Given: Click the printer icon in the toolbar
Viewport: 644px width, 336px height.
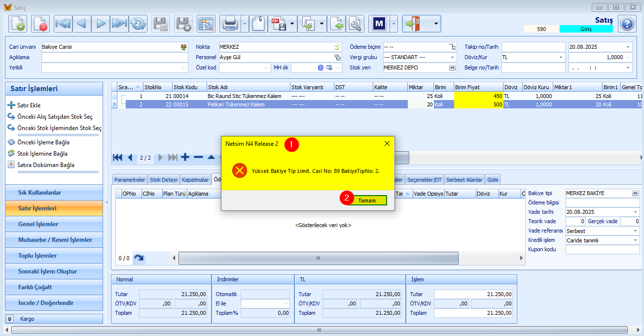Looking at the screenshot, I should point(231,24).
